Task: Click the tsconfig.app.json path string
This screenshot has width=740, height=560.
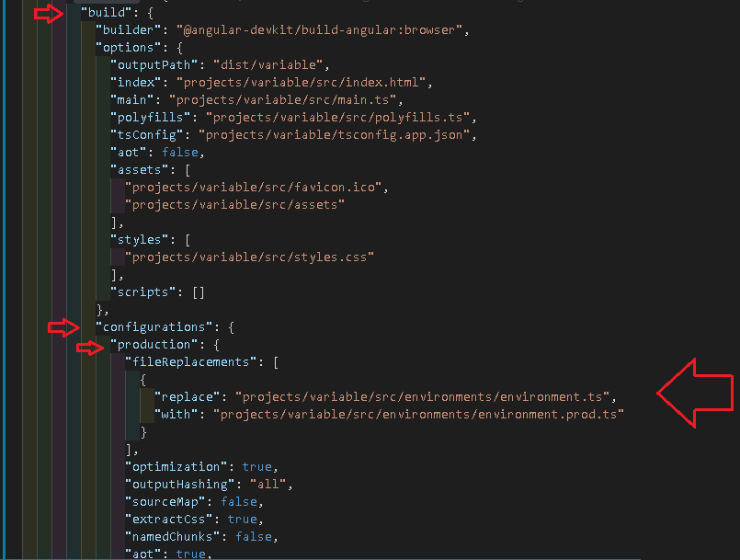Action: click(337, 135)
